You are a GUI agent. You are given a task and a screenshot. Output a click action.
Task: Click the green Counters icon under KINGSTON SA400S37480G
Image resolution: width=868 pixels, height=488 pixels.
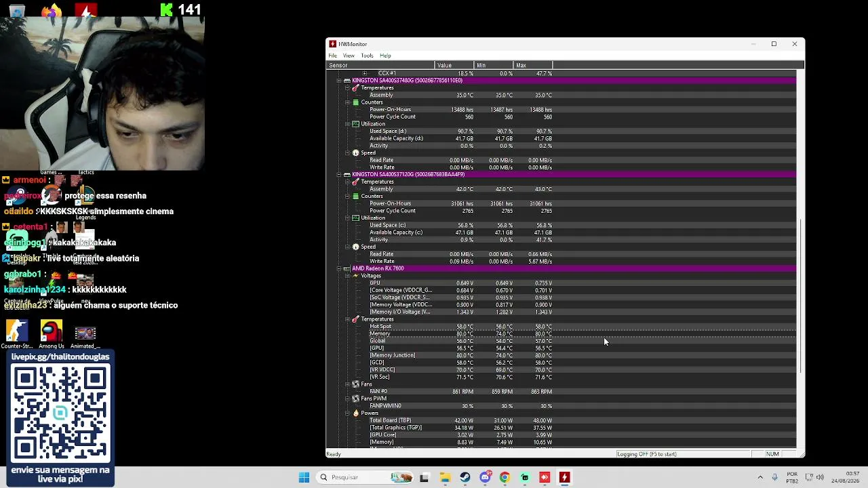355,102
